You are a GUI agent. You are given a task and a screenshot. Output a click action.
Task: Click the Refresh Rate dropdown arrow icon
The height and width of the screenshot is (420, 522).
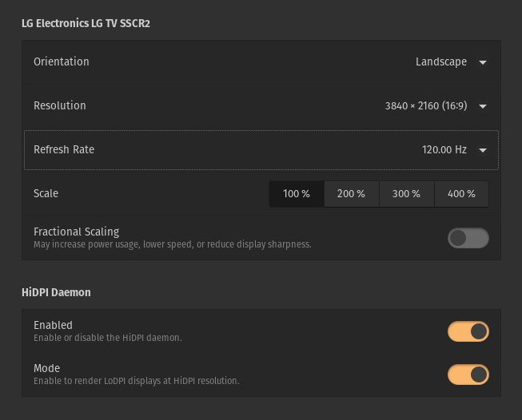point(483,150)
